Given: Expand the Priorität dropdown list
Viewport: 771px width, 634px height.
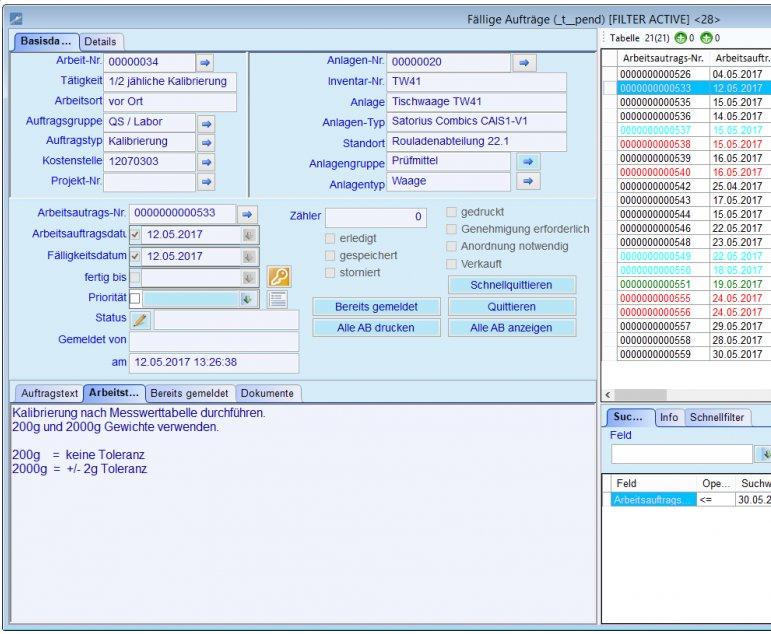Looking at the screenshot, I should [x=248, y=298].
